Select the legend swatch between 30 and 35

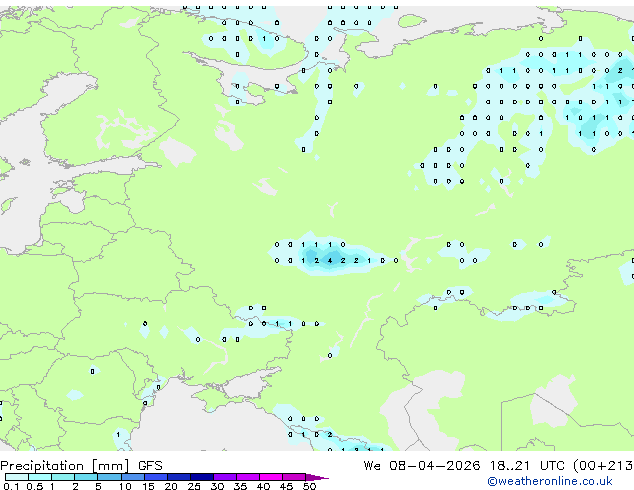point(225,477)
